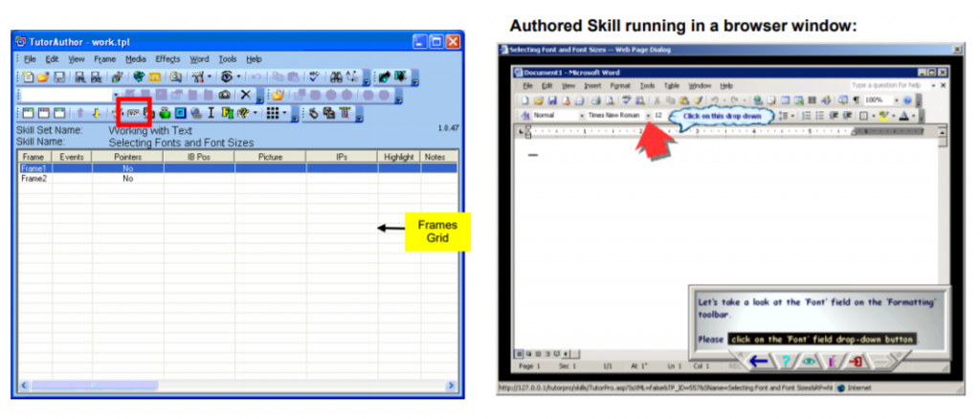The image size is (980, 419).
Task: Click the Numbering list icon in Word
Action: pyautogui.click(x=806, y=116)
